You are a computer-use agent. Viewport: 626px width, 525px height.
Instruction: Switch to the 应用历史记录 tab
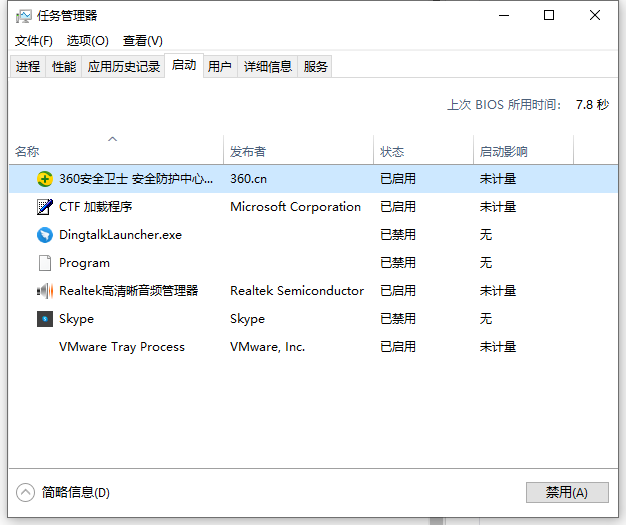pyautogui.click(x=124, y=66)
